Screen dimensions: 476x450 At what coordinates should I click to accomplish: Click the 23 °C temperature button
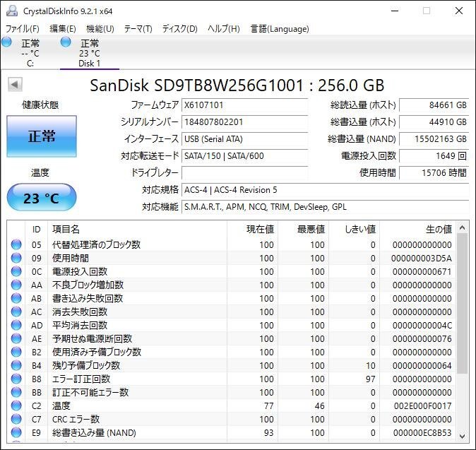click(x=42, y=198)
